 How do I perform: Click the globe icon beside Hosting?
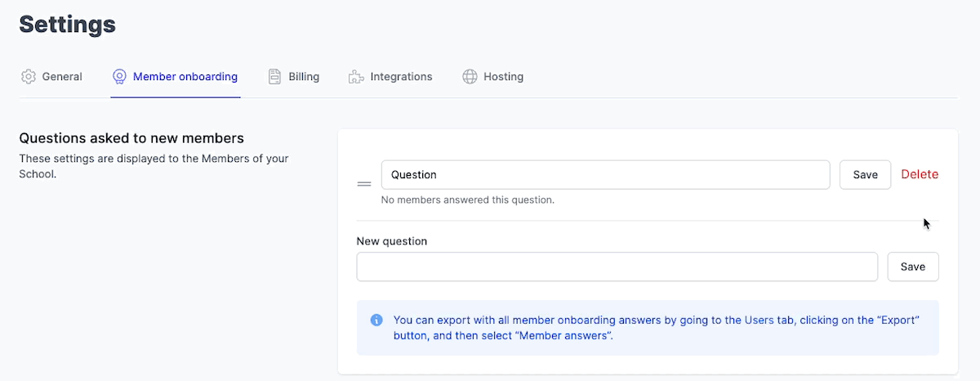tap(470, 77)
